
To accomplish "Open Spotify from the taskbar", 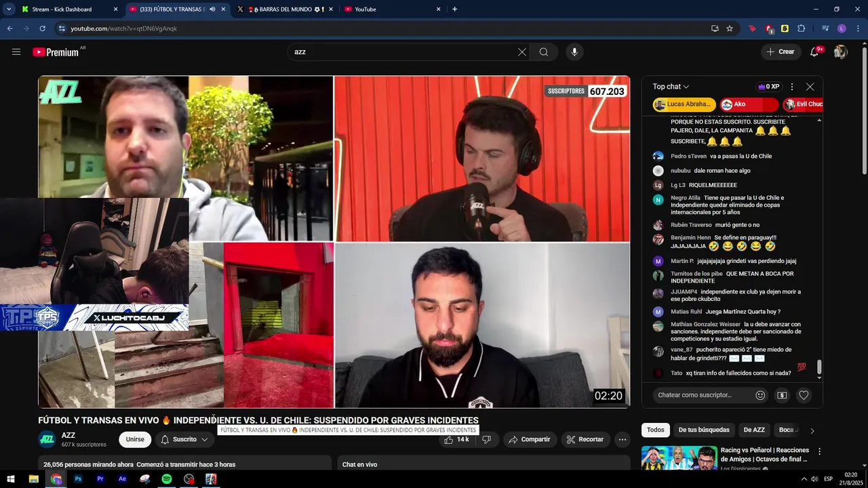I will click(167, 479).
